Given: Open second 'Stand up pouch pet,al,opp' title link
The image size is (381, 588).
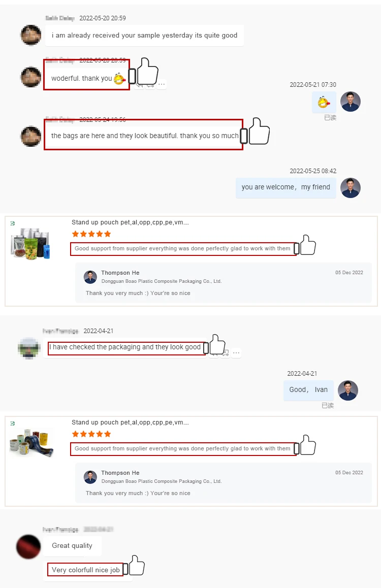Looking at the screenshot, I should coord(130,422).
